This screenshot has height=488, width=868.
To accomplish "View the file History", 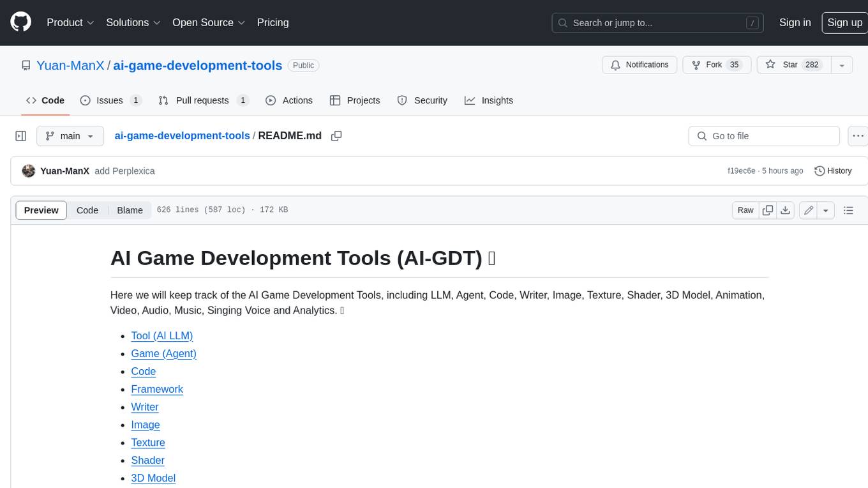I will [833, 171].
